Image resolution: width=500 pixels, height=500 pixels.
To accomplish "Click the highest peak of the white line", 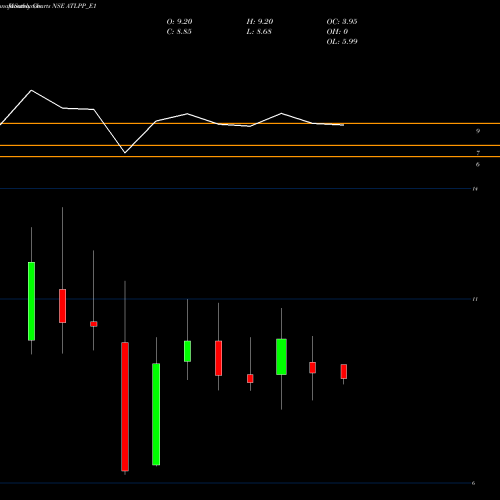I will (31, 90).
